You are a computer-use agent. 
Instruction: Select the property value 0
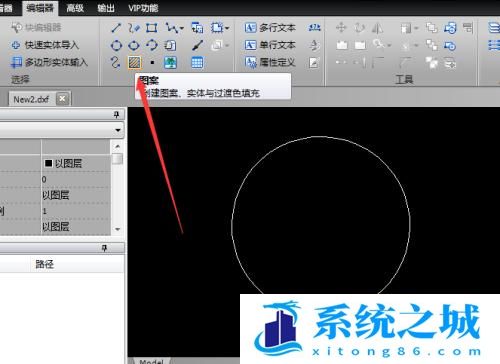44,179
